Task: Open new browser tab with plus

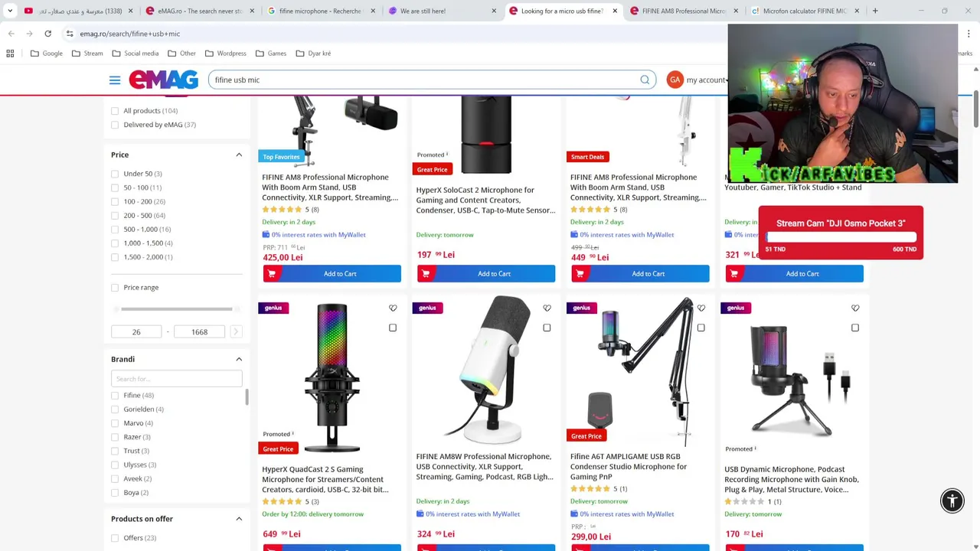Action: (x=875, y=11)
